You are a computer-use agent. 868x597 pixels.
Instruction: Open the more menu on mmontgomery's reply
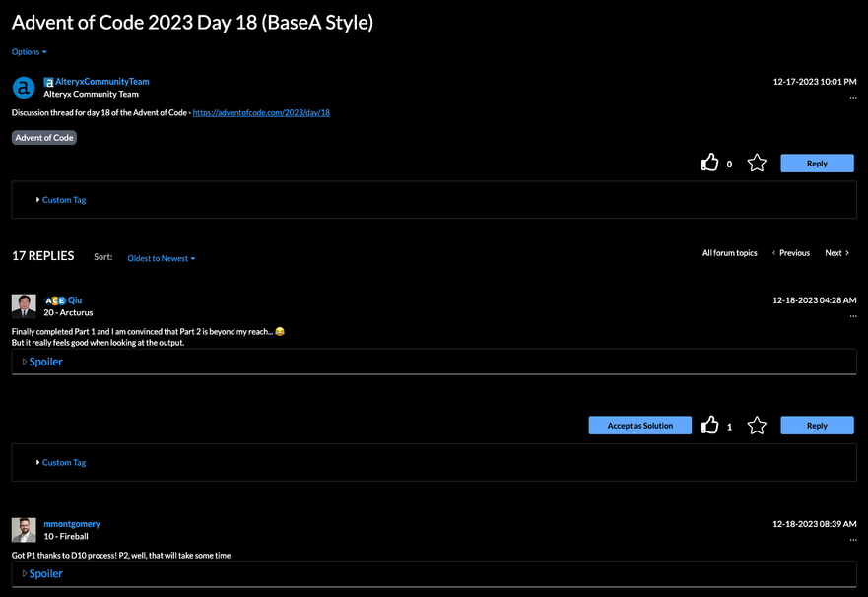click(x=853, y=540)
